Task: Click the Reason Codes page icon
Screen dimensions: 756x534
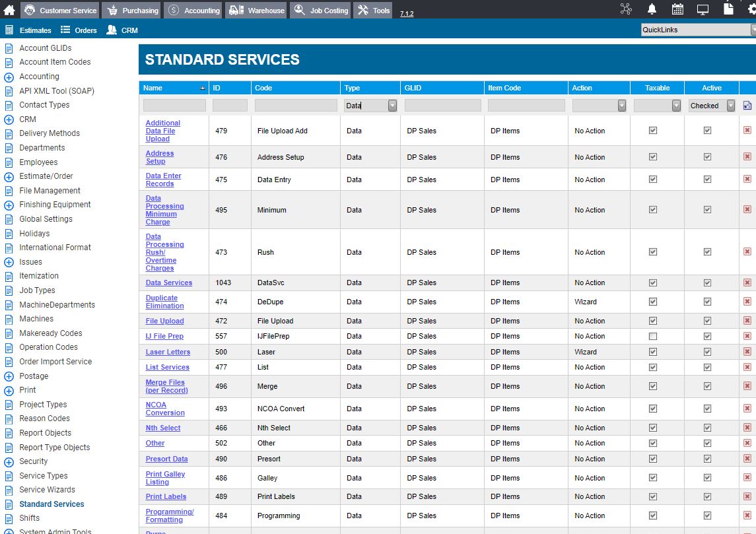Action: click(9, 418)
